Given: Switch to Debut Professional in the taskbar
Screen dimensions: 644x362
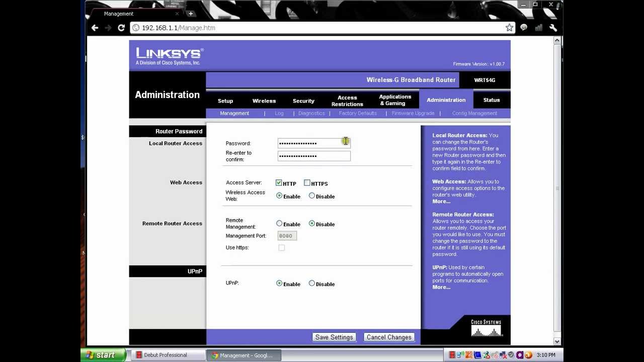Looking at the screenshot, I should (168, 355).
